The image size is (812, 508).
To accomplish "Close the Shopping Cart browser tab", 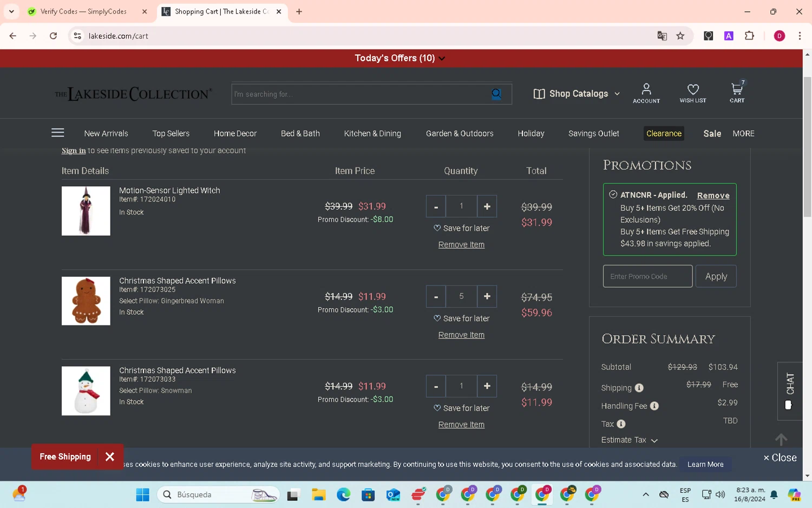I will 279,11.
